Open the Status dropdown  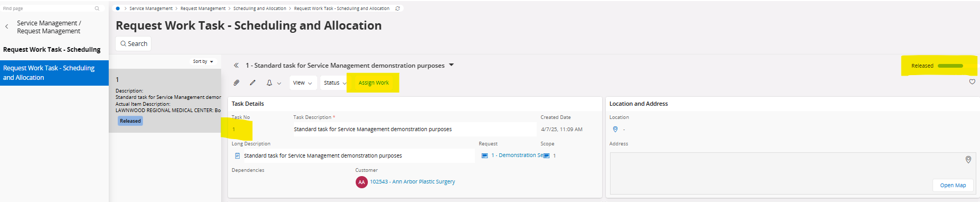point(335,83)
